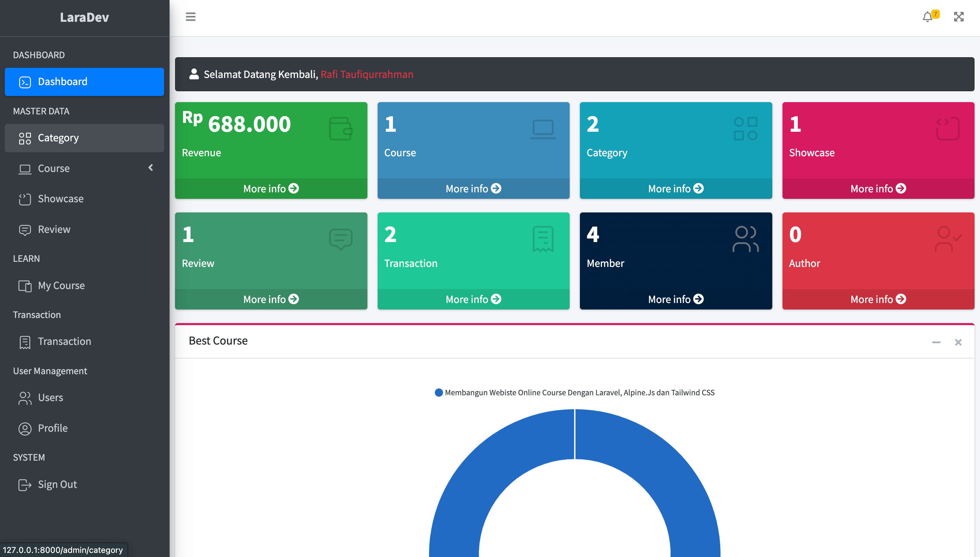The height and width of the screenshot is (557, 980).
Task: Click the chat bubble icon on Review card
Action: (341, 239)
